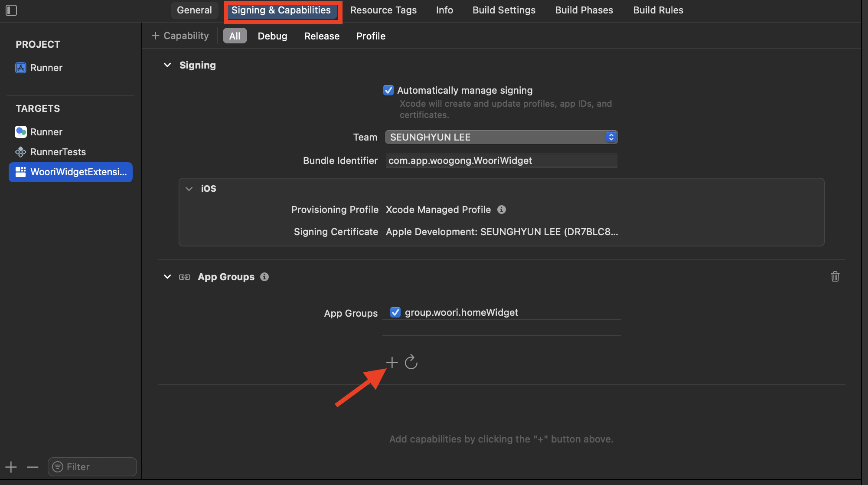Click the Bundle Identifier text field

tap(501, 161)
